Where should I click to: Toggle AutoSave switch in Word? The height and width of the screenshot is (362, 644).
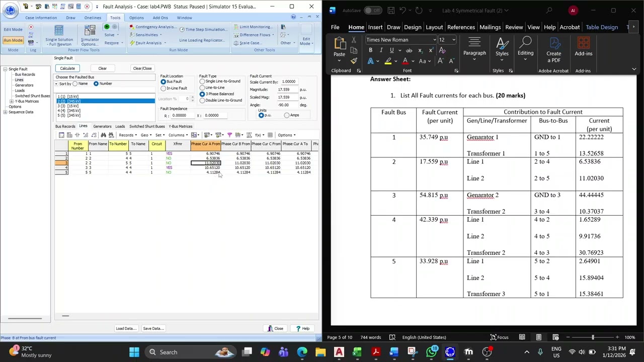pyautogui.click(x=373, y=11)
